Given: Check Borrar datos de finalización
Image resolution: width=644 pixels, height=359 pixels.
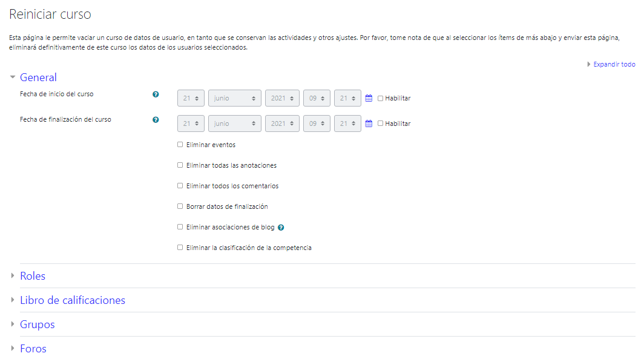Looking at the screenshot, I should pos(180,206).
